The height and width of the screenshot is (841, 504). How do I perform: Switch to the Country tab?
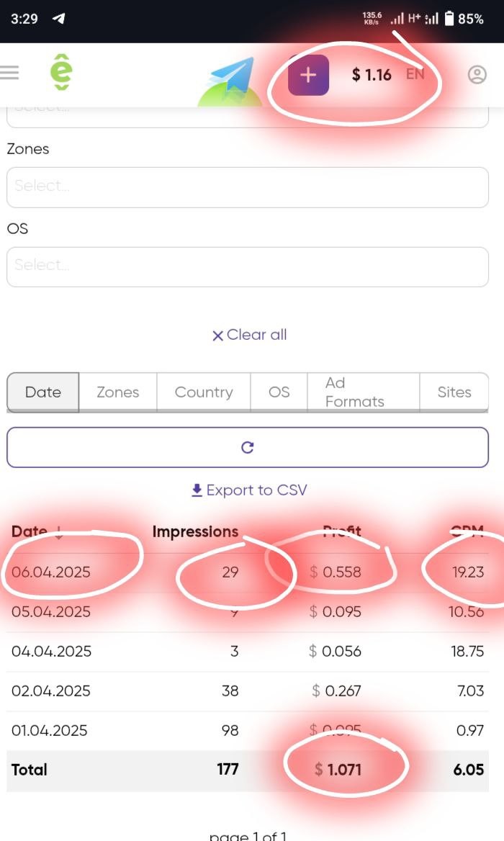pyautogui.click(x=204, y=392)
